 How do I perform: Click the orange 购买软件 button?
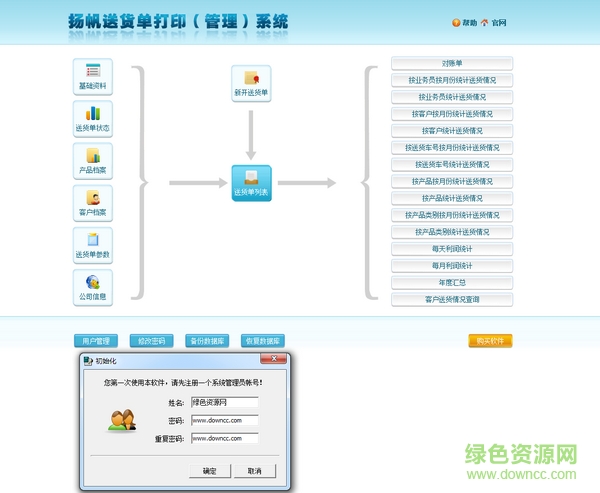coord(490,341)
